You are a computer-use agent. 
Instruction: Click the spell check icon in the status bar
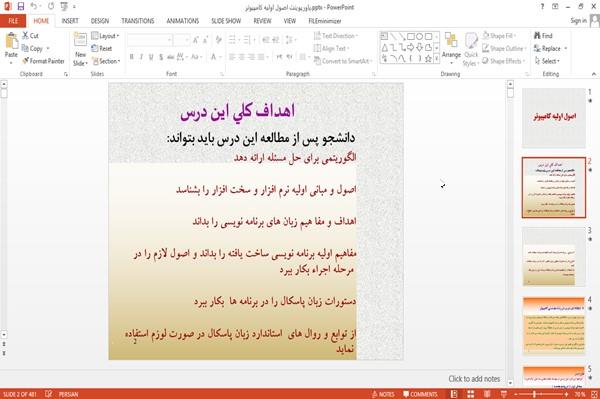tap(49, 394)
